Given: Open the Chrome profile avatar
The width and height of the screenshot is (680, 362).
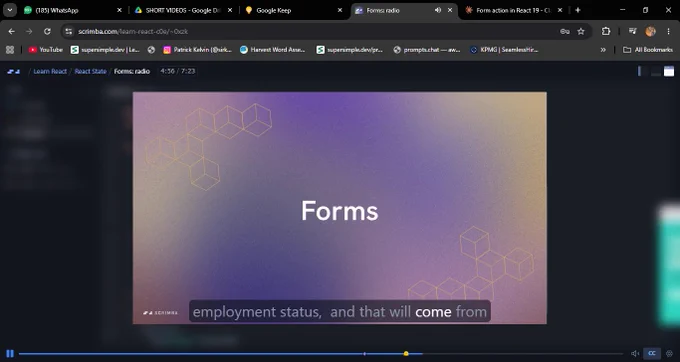Looking at the screenshot, I should point(650,31).
